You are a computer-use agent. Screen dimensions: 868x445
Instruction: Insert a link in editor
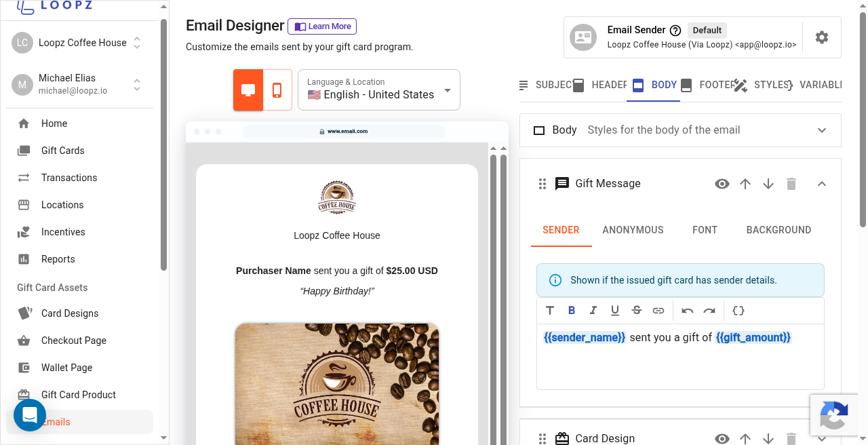pyautogui.click(x=658, y=311)
